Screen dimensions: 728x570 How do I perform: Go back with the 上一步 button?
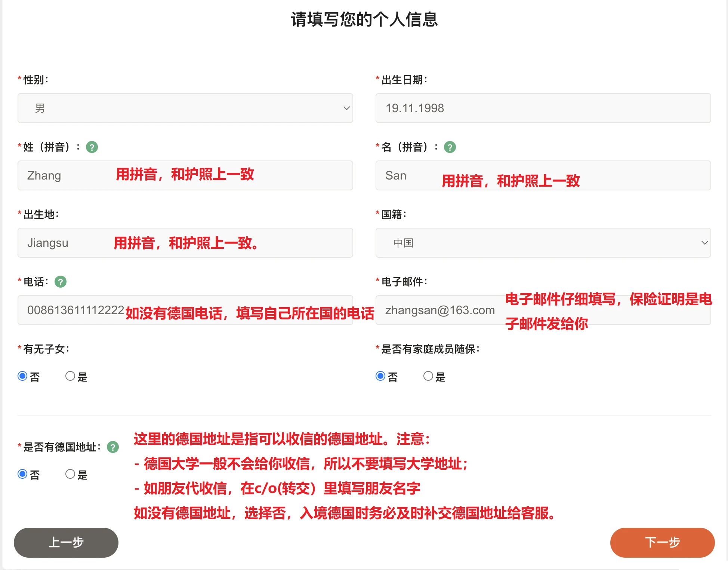click(x=66, y=542)
